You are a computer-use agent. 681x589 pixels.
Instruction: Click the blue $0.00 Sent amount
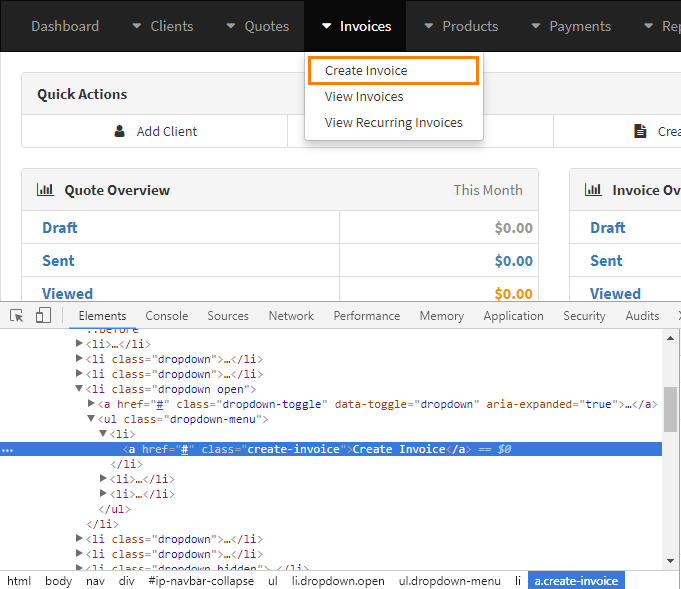tap(513, 261)
